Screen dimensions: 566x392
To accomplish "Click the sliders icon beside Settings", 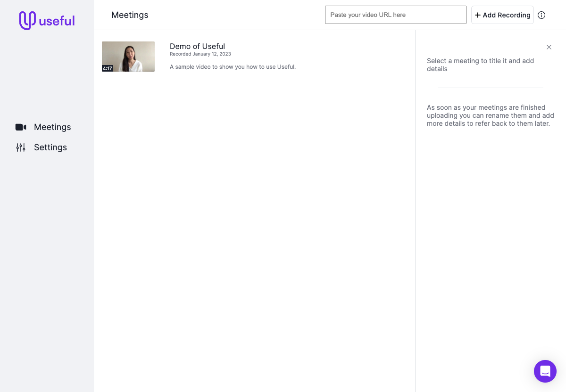I will point(21,147).
